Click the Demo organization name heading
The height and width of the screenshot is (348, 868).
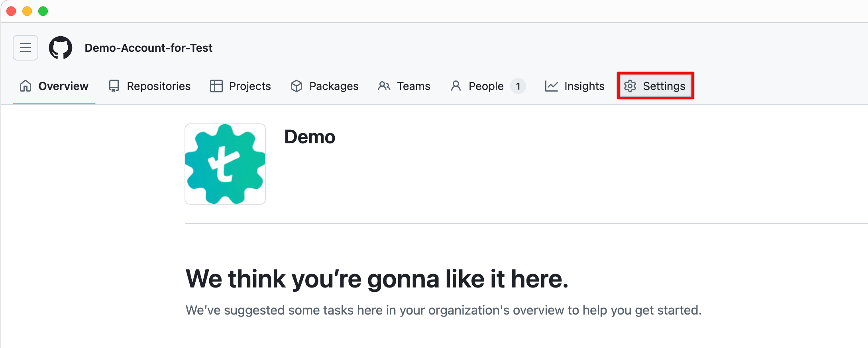tap(310, 137)
